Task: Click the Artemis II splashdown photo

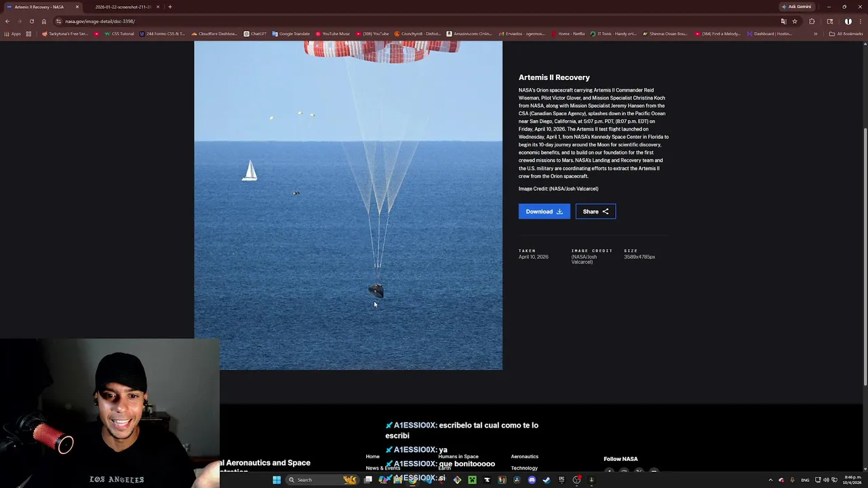Action: click(x=348, y=205)
